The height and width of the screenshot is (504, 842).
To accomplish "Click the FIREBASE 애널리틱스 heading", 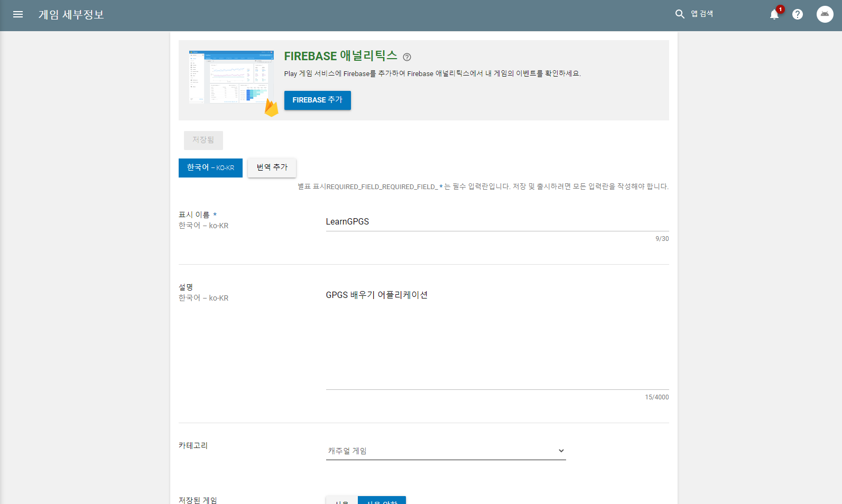I will 340,56.
